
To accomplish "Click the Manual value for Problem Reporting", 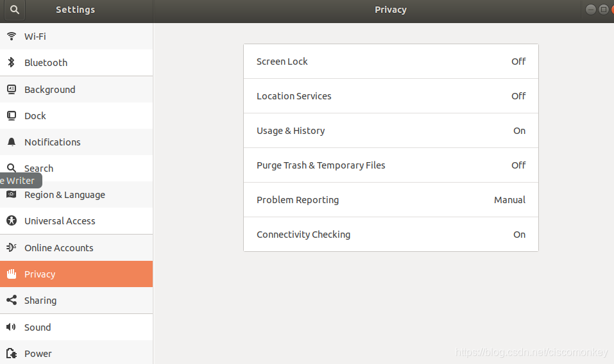I will click(x=509, y=200).
